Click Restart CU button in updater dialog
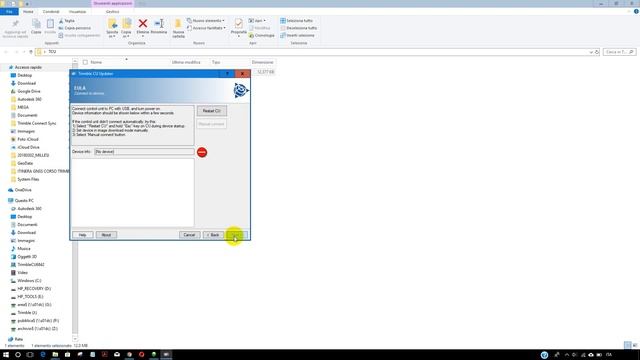 (211, 111)
